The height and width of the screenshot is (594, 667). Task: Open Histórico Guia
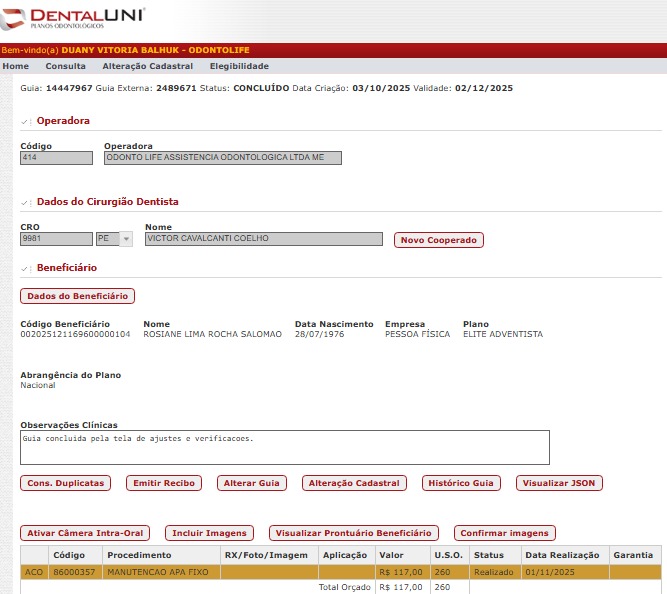point(461,483)
